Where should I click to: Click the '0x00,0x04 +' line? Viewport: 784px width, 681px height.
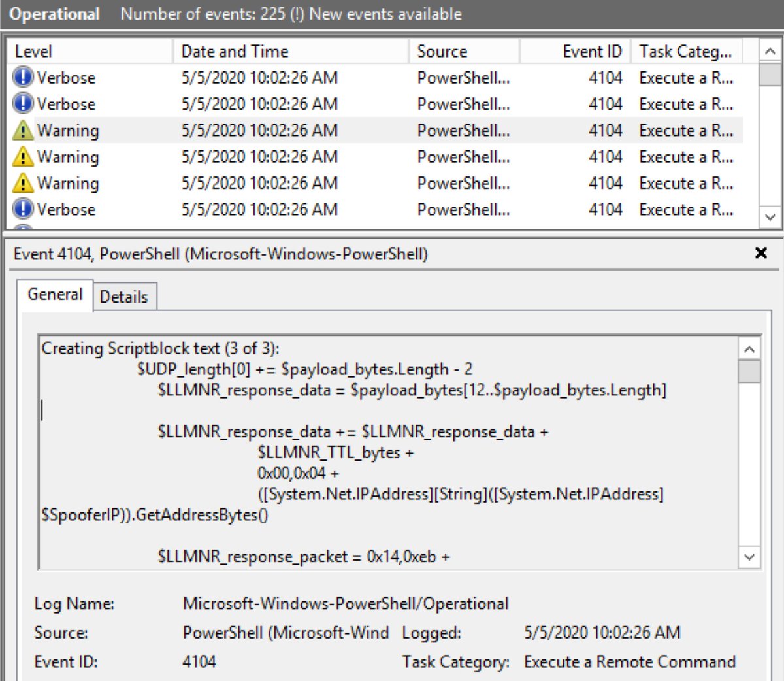click(298, 473)
